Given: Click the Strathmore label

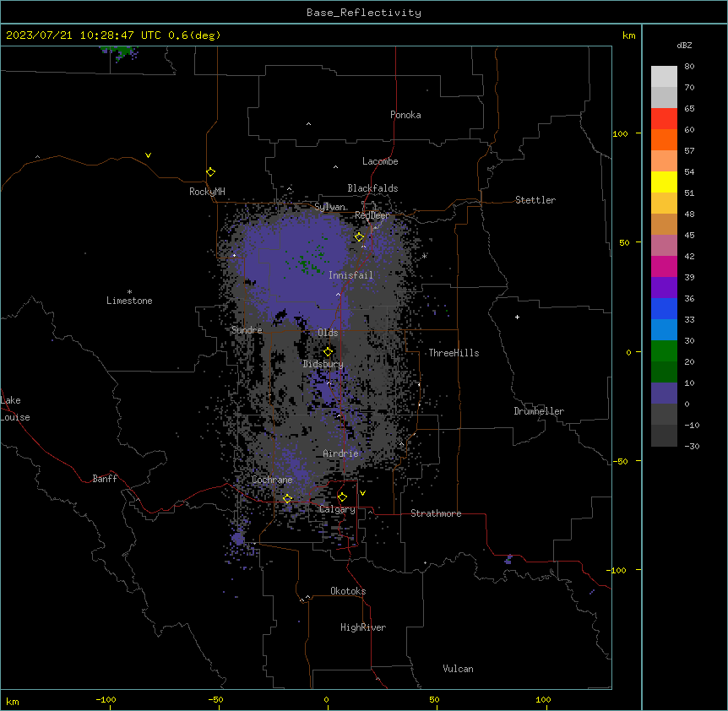Looking at the screenshot, I should point(436,513).
